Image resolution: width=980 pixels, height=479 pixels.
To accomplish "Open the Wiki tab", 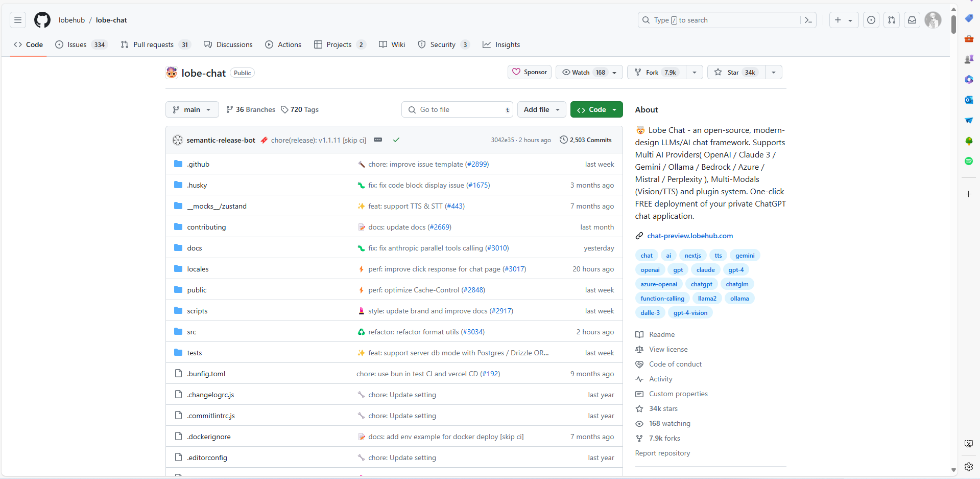I will 392,44.
